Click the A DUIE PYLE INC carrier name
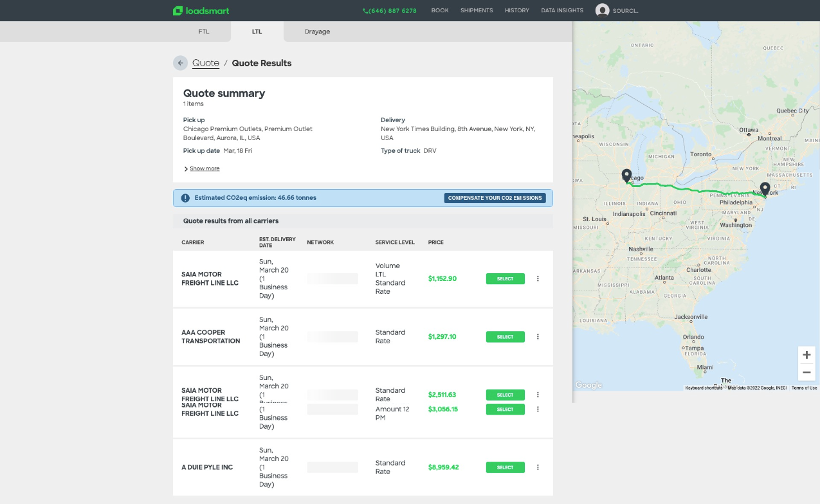 coord(207,467)
